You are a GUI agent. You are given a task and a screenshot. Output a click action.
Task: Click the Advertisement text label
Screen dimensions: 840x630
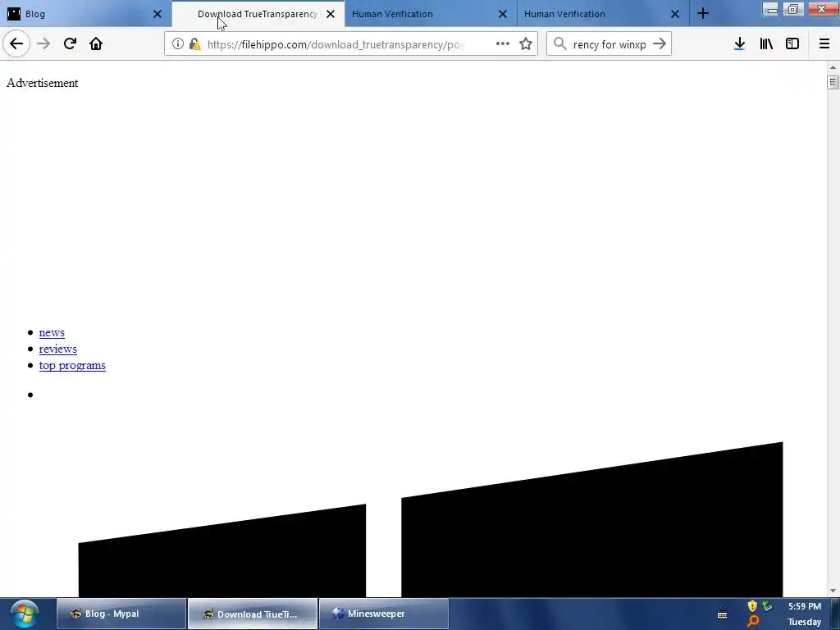43,83
